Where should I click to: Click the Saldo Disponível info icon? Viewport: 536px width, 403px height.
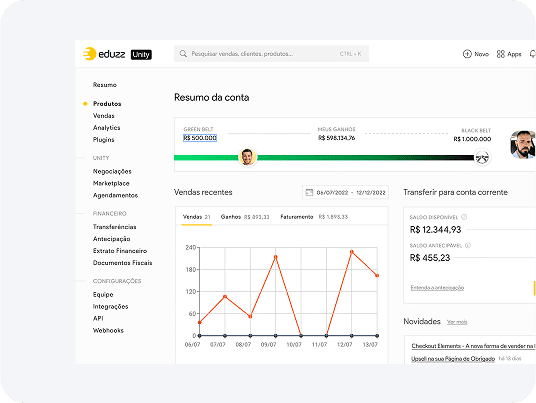[464, 217]
